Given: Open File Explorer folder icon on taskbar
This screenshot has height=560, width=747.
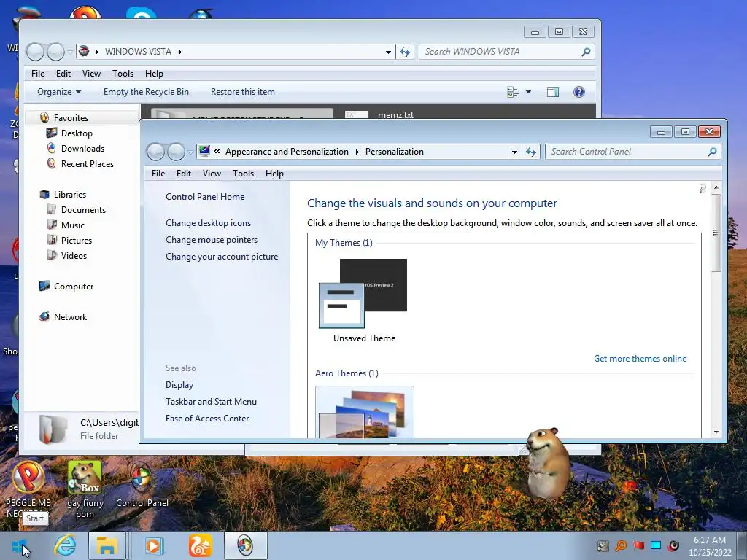Looking at the screenshot, I should click(107, 545).
